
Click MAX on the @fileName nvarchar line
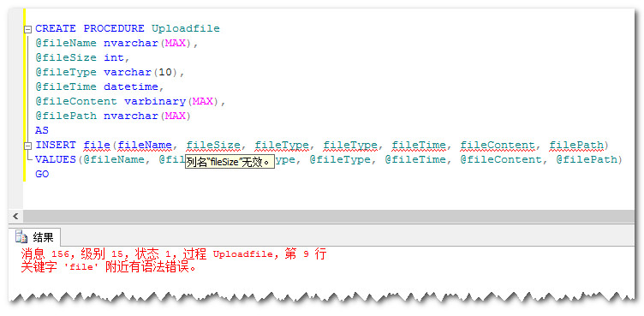pyautogui.click(x=176, y=43)
